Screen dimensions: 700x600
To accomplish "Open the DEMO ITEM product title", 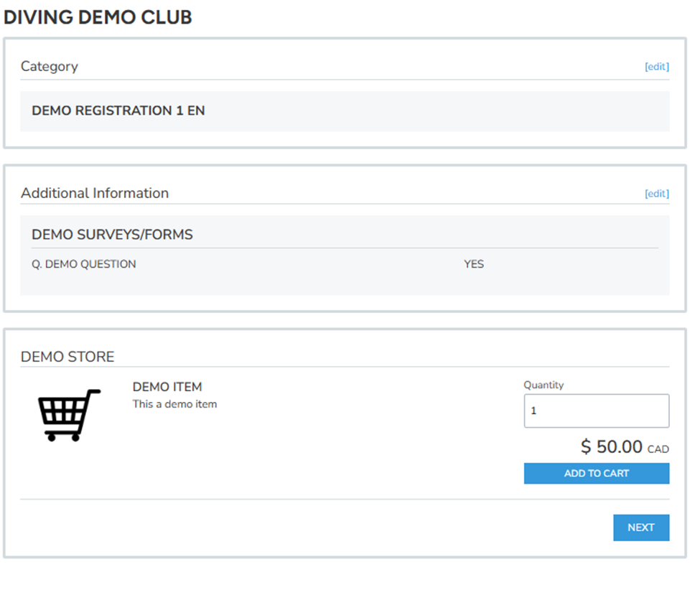I will pyautogui.click(x=167, y=387).
